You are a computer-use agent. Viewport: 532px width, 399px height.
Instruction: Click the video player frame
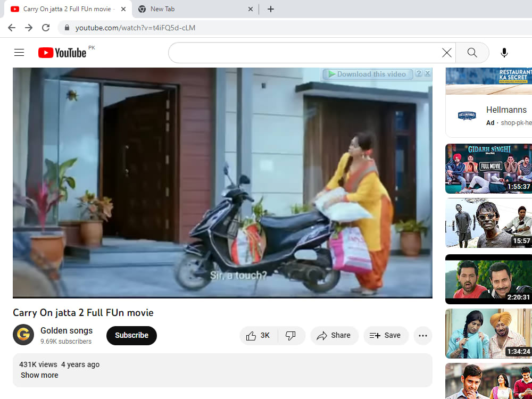pos(222,183)
